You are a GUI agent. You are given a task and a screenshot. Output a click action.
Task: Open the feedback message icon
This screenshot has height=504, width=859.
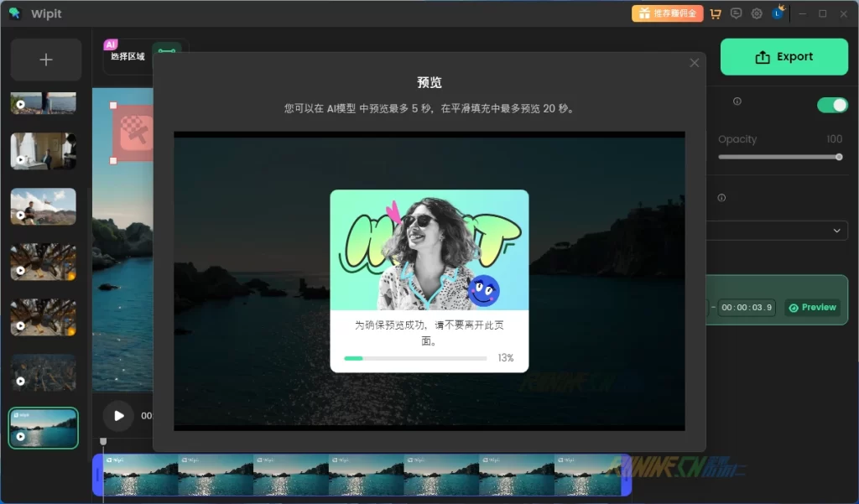click(737, 13)
